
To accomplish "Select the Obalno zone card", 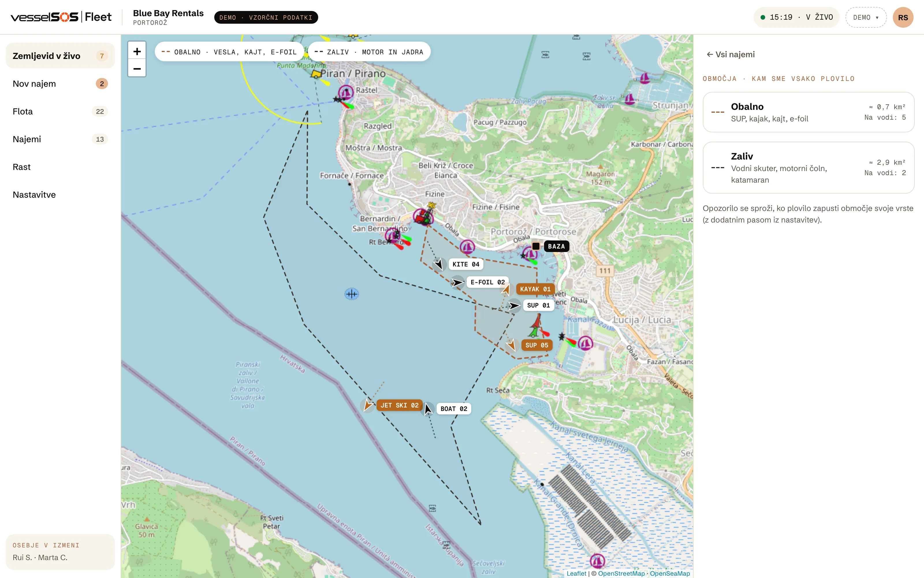I will coord(808,112).
